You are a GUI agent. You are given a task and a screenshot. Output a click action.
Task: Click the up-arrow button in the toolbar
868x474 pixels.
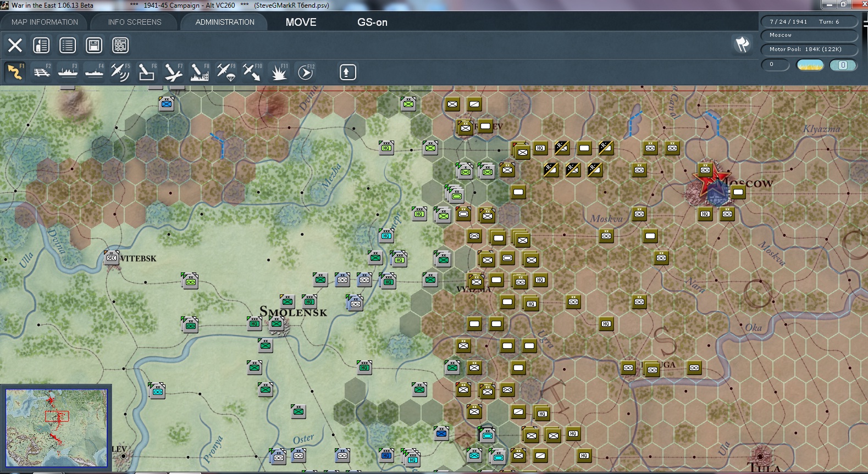347,72
